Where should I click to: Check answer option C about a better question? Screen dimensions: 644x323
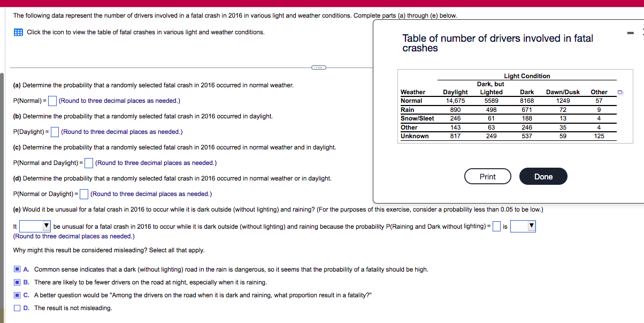(x=17, y=295)
